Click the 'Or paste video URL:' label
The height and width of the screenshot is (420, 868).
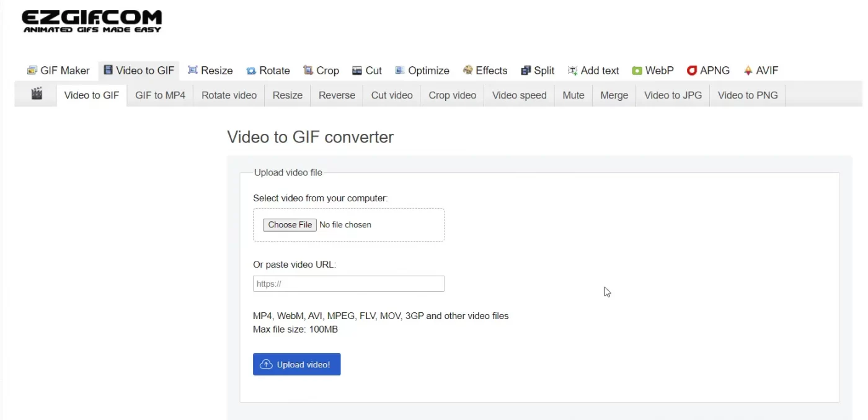click(x=294, y=265)
